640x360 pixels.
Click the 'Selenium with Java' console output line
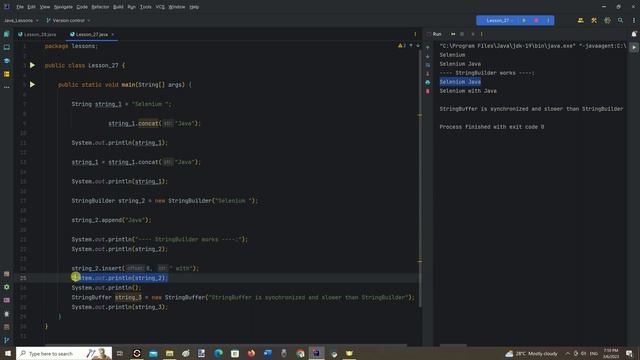coord(468,91)
